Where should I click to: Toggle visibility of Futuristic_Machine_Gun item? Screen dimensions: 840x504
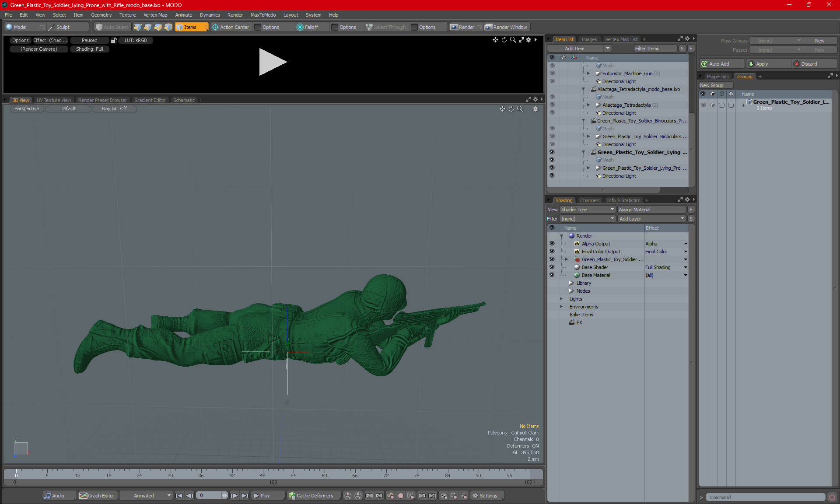point(552,73)
